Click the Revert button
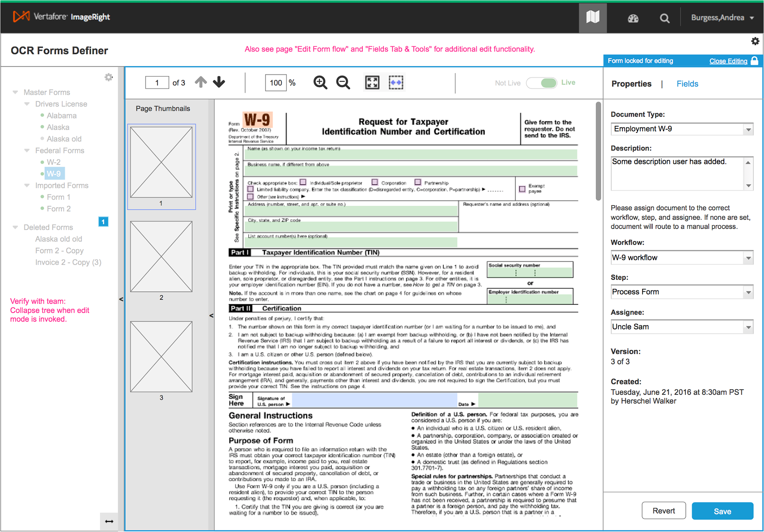The image size is (764, 532). (x=663, y=511)
